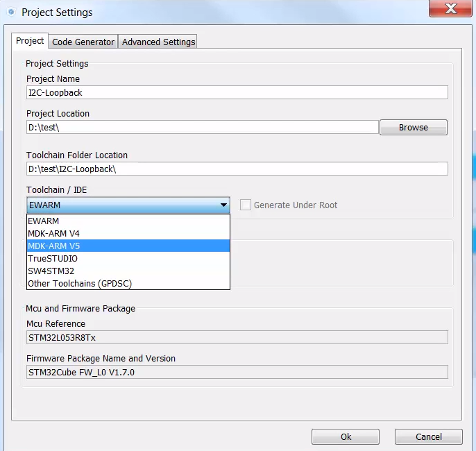Click the Firmware Package Name and Version field
The image size is (476, 451).
coord(237,372)
